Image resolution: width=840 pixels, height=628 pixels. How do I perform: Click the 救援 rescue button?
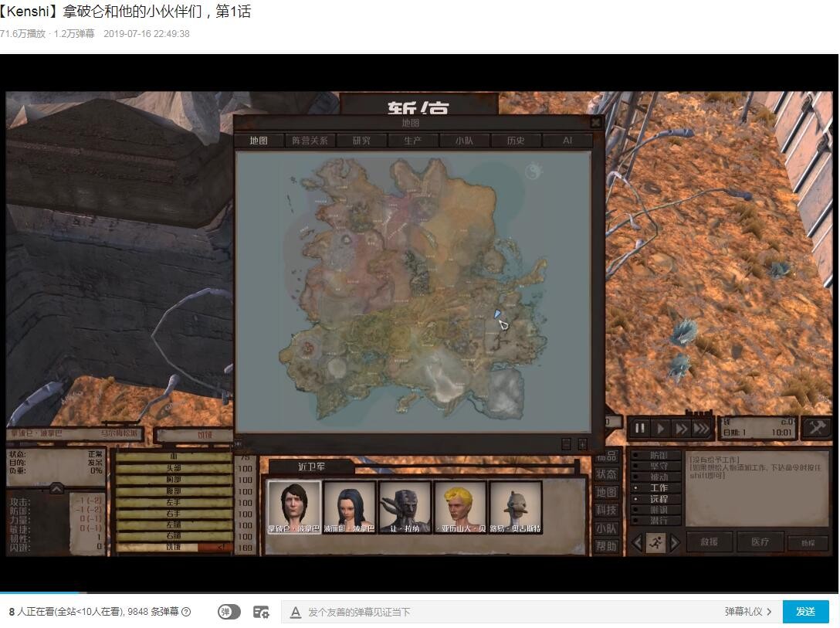[709, 541]
